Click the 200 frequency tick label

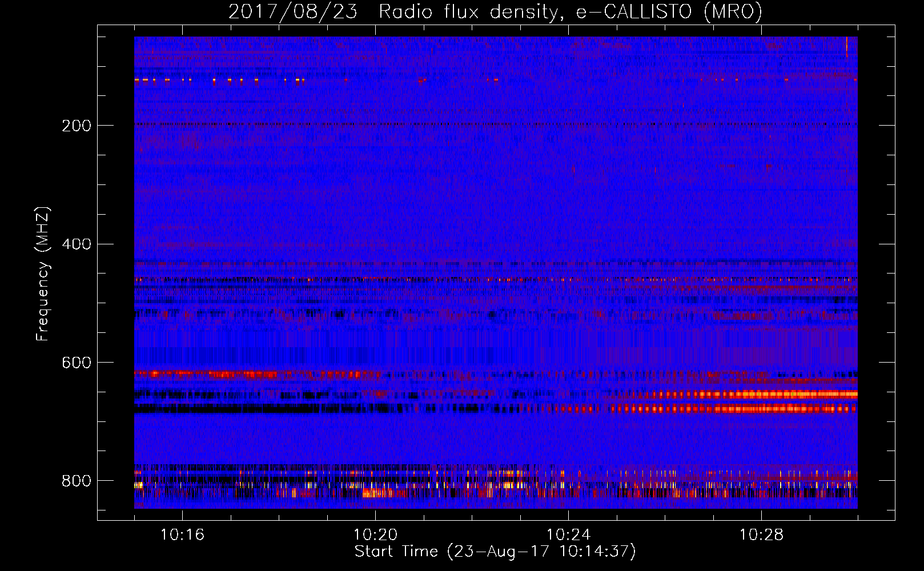click(77, 126)
